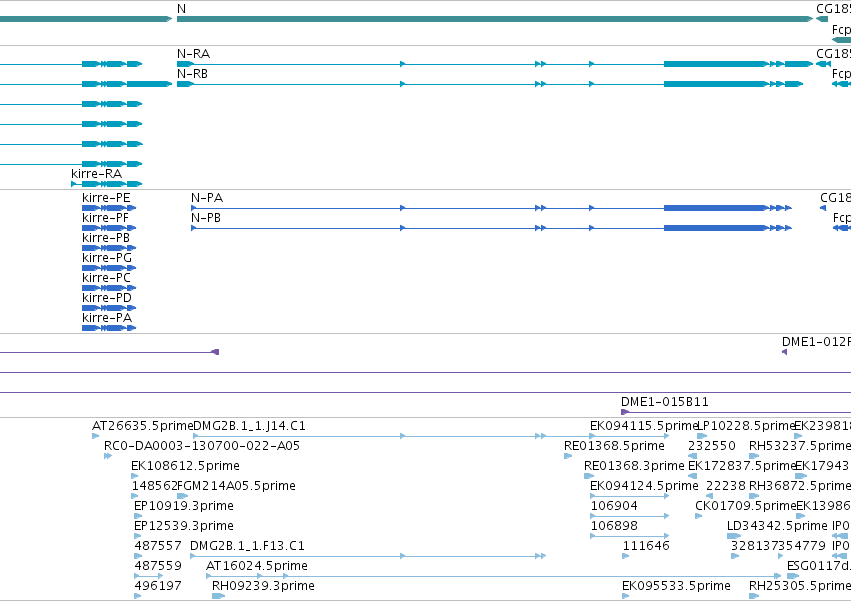
Task: Click the N-RA transcript label
Action: tap(193, 54)
